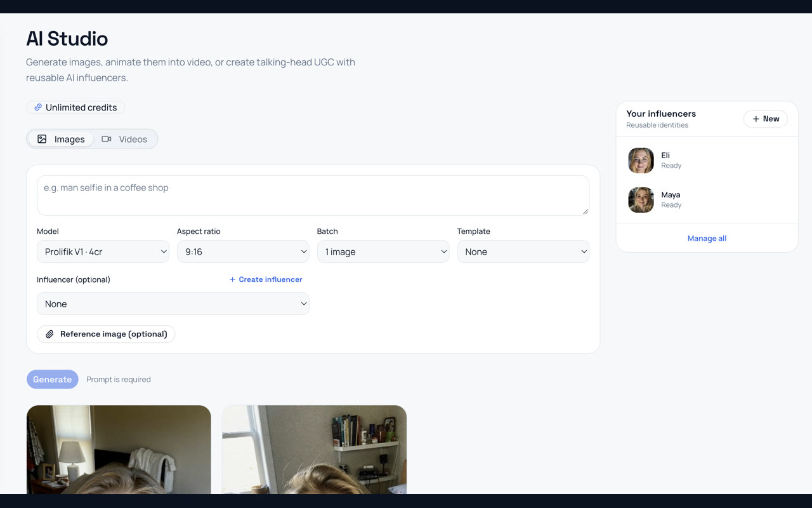Open the Template dropdown
Image resolution: width=812 pixels, height=508 pixels.
[523, 251]
